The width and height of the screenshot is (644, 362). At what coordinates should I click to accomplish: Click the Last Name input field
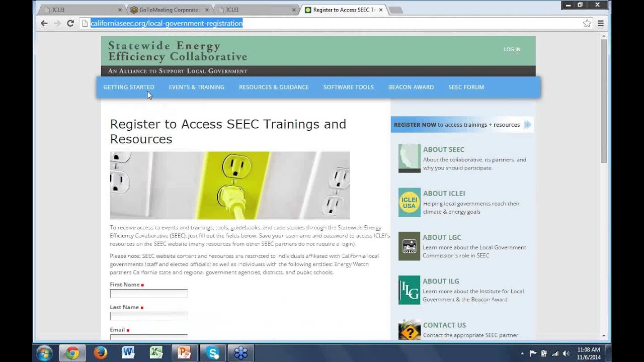[148, 316]
